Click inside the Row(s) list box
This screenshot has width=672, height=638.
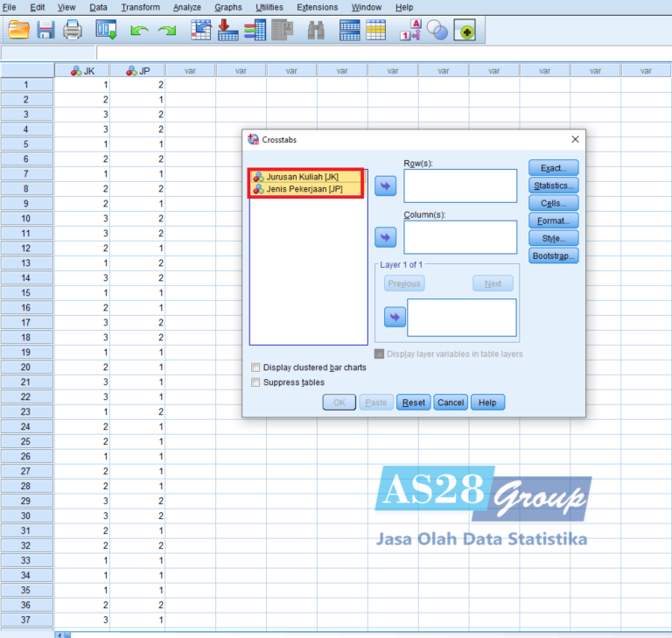(459, 186)
